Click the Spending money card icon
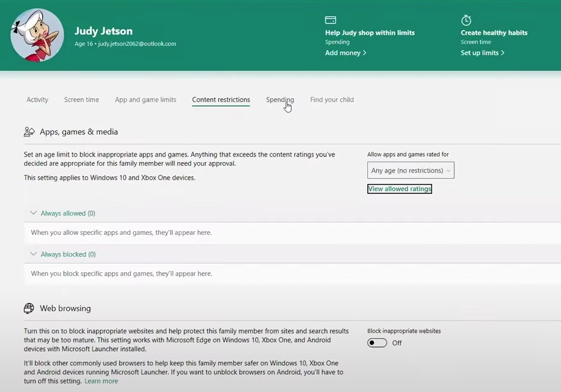Viewport: 561px width, 392px height. (330, 20)
